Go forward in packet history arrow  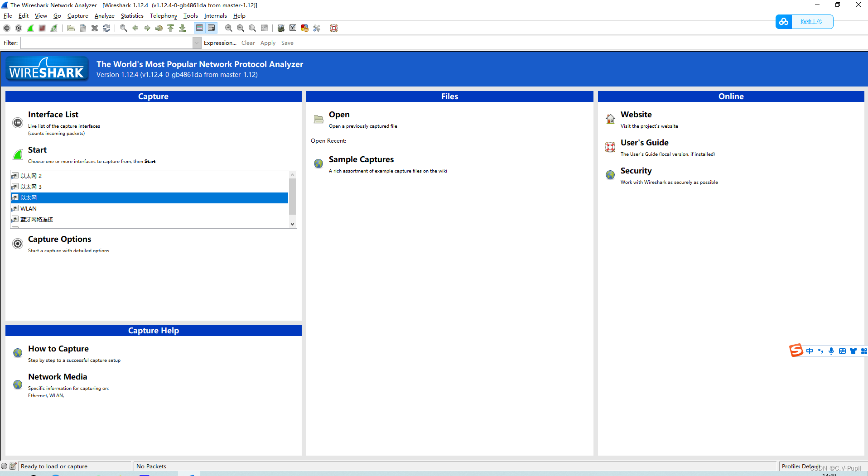click(x=147, y=28)
